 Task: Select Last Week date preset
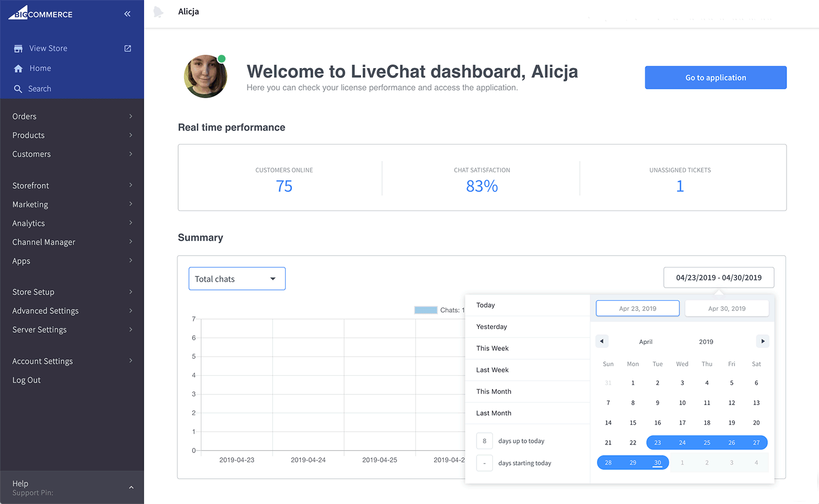pos(528,370)
